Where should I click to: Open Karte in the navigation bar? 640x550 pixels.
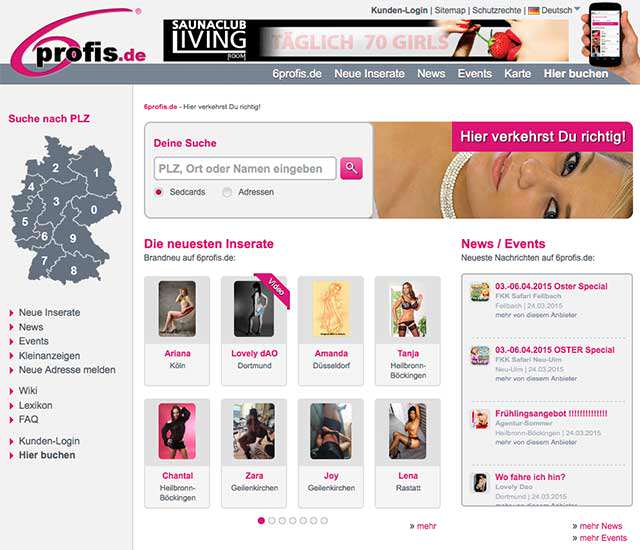[x=518, y=74]
